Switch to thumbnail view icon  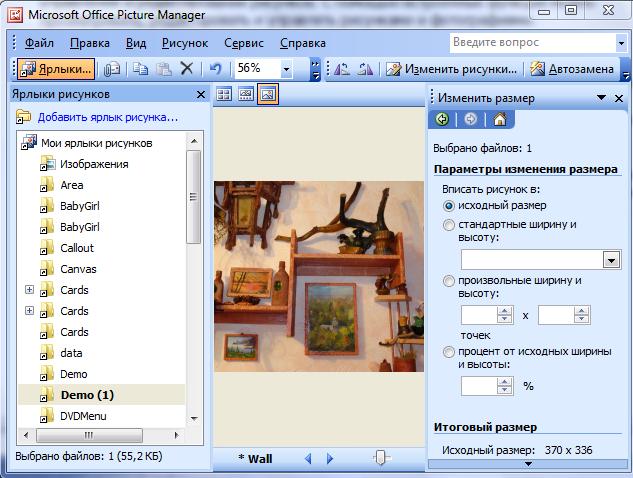click(224, 94)
